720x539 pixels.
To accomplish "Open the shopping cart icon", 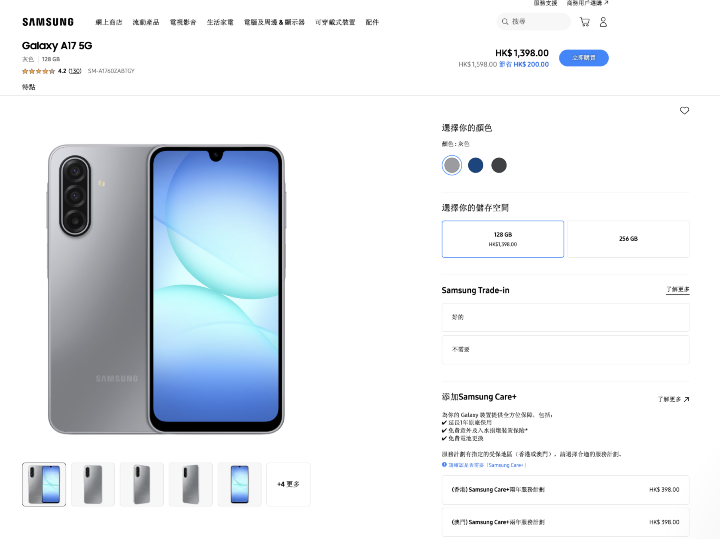I will pyautogui.click(x=585, y=22).
